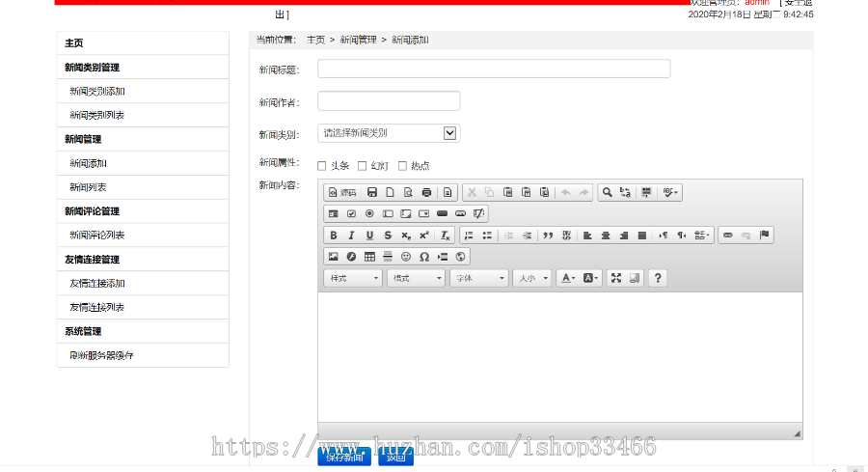Insert a Form element icon
The image size is (868, 472).
click(334, 214)
